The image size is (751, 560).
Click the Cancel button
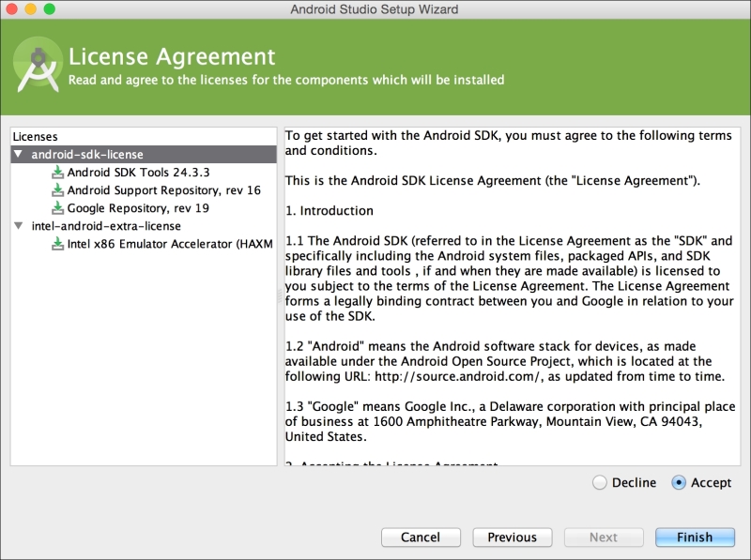click(421, 537)
